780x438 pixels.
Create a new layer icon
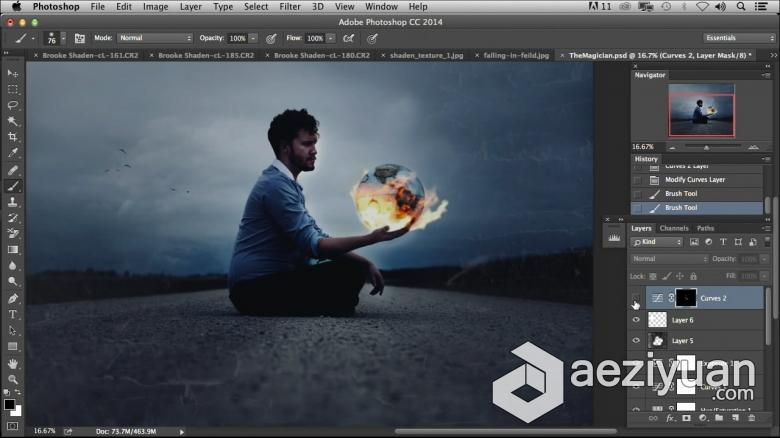(735, 418)
